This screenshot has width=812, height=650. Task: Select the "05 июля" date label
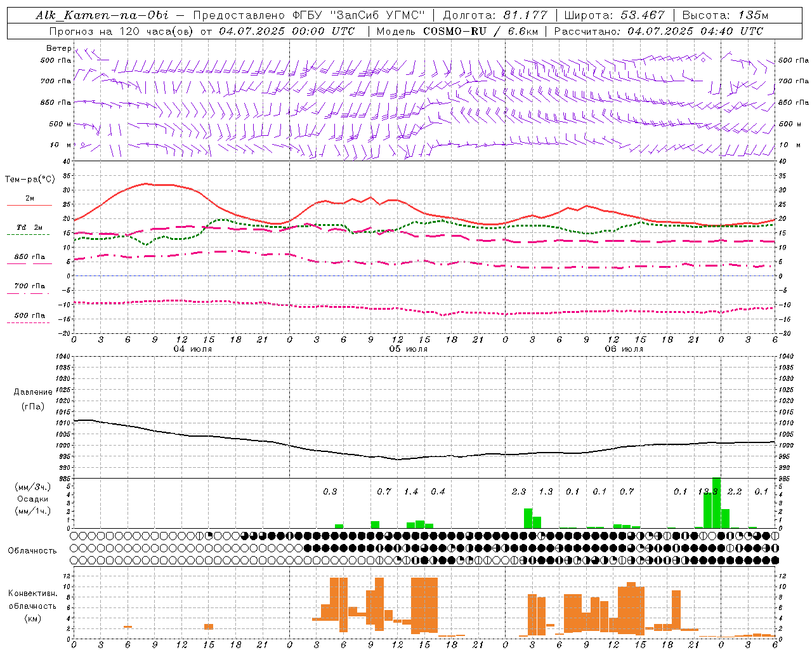(x=409, y=349)
